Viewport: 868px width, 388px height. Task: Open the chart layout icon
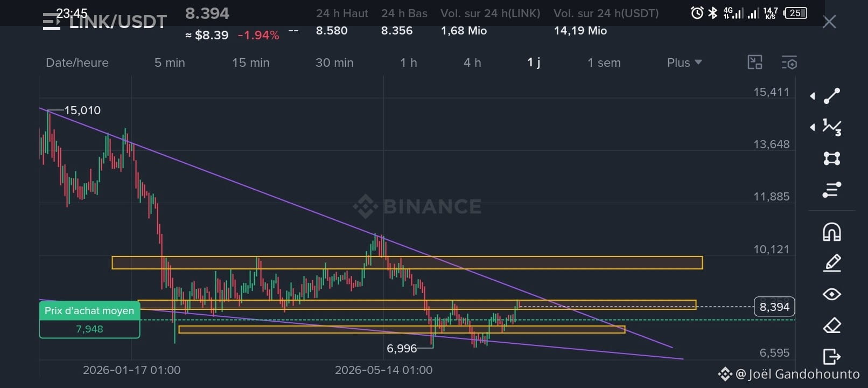755,63
